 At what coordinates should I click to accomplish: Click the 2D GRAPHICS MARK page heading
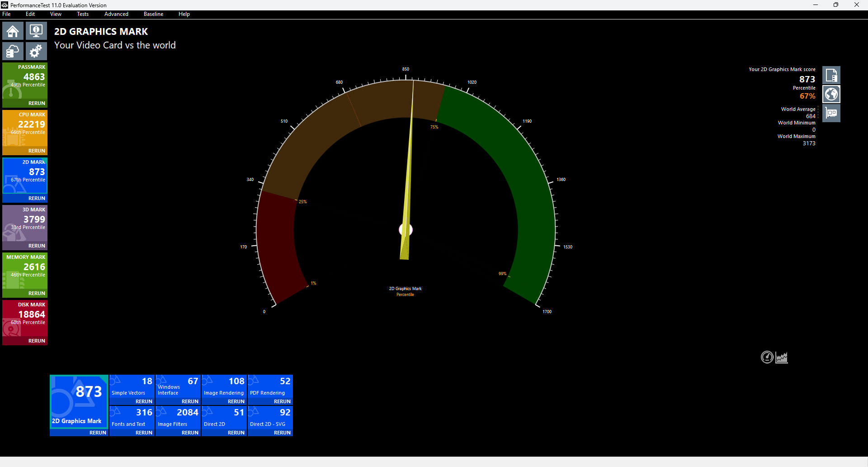pos(101,32)
